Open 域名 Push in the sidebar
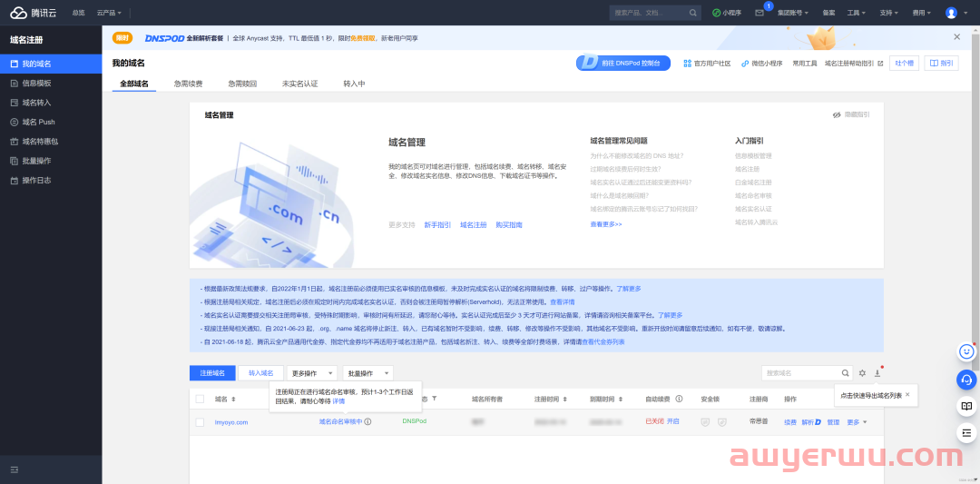 (51, 122)
